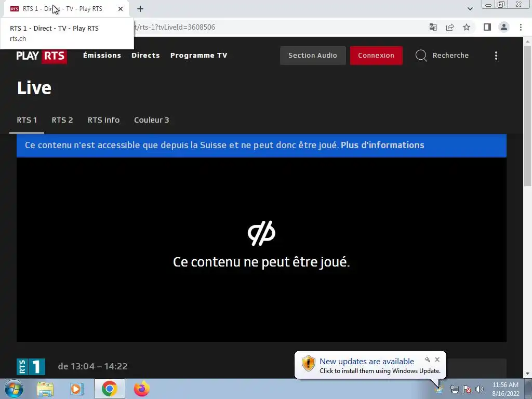
Task: Click the volume speaker tray icon
Action: 480,389
